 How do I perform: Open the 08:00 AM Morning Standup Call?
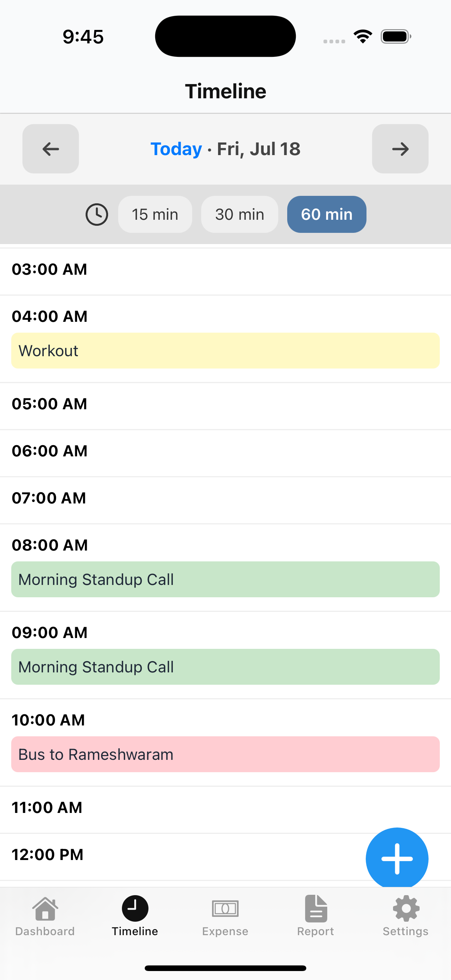click(x=225, y=579)
